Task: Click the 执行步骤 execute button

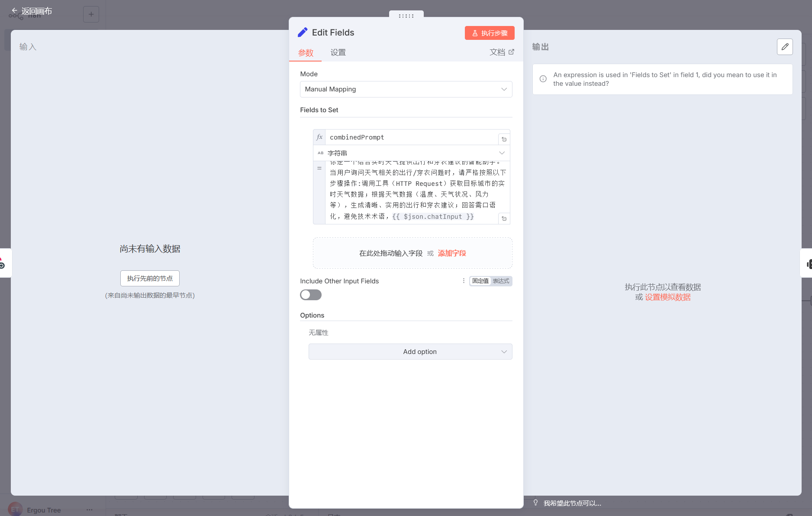Action: click(489, 33)
